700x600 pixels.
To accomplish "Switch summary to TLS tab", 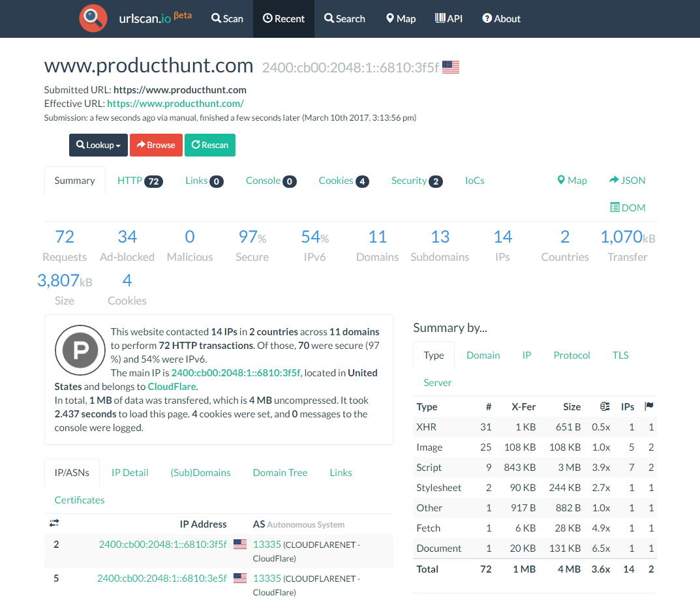I will coord(620,355).
